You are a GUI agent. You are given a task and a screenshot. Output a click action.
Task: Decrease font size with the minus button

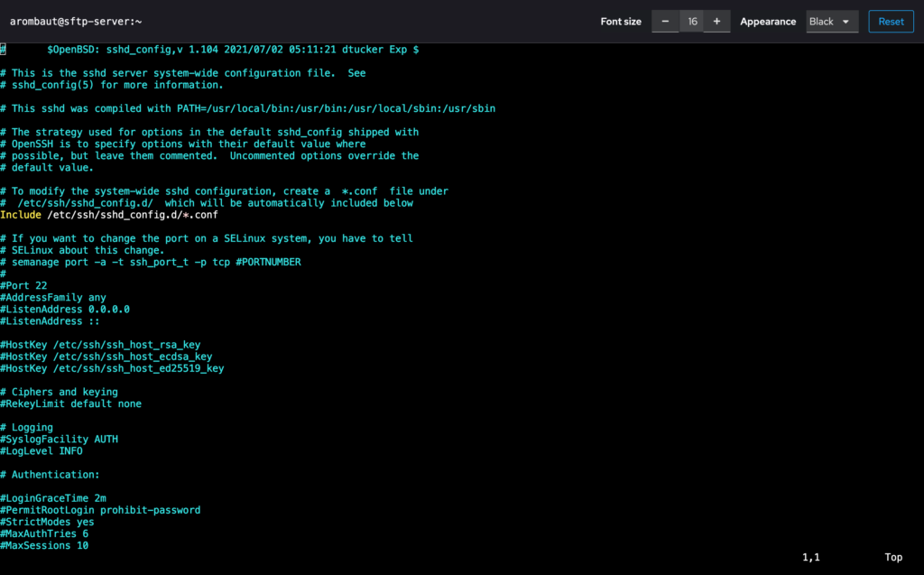(x=665, y=22)
